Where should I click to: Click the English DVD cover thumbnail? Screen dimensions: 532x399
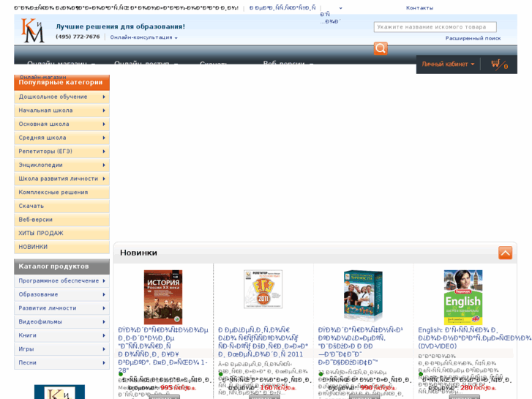coord(463,297)
